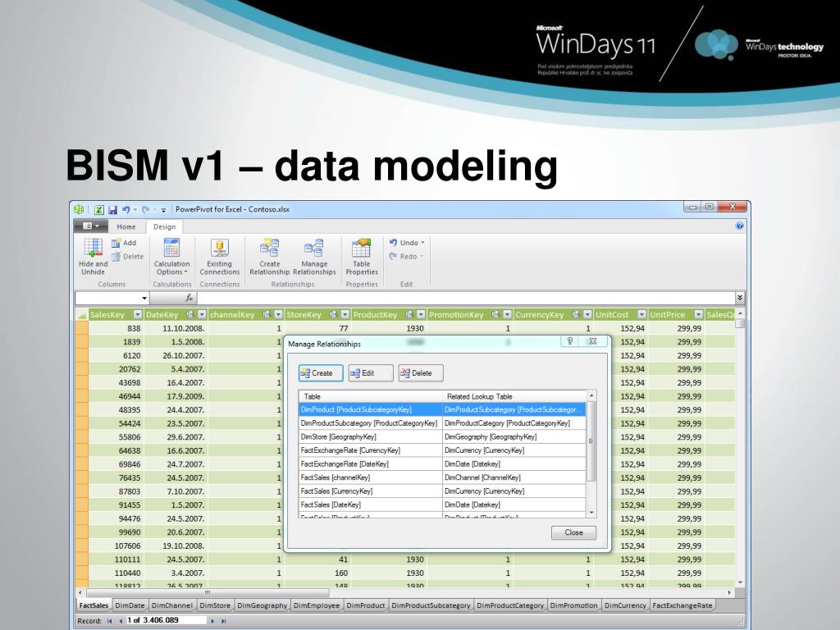Select DimStore [GeographyKey] relationship row
Screen dimensions: 840x630
pyautogui.click(x=442, y=436)
